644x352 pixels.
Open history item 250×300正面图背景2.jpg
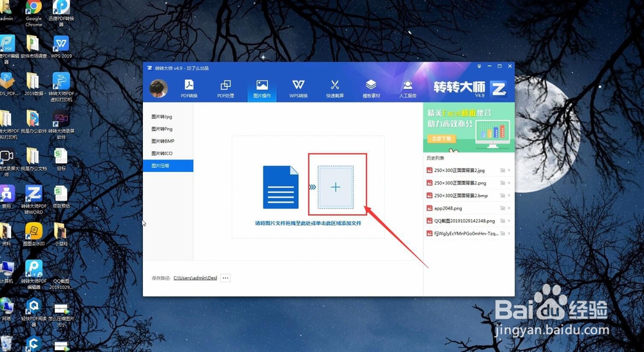[x=459, y=171]
